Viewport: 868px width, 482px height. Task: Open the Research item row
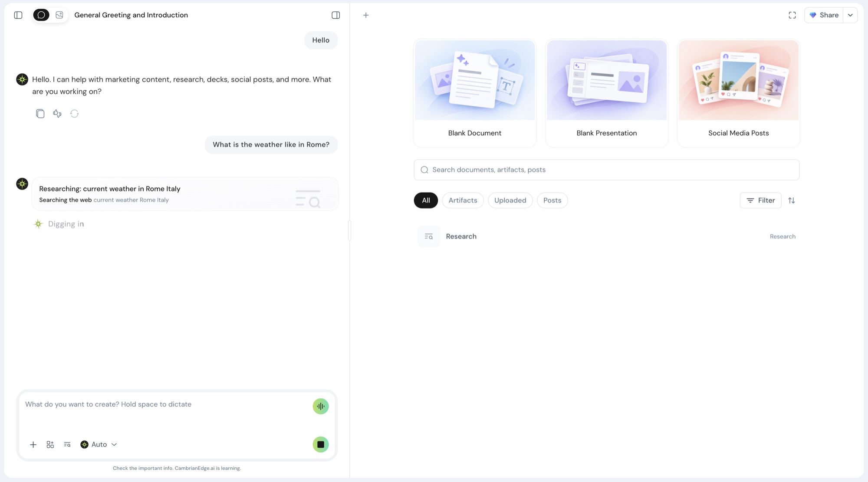(x=607, y=236)
